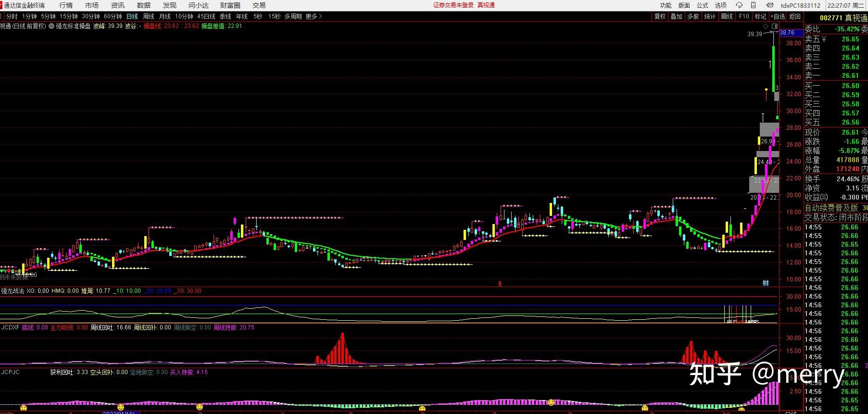
Task: Click the 强龙战法 indicator label
Action: click(x=13, y=291)
